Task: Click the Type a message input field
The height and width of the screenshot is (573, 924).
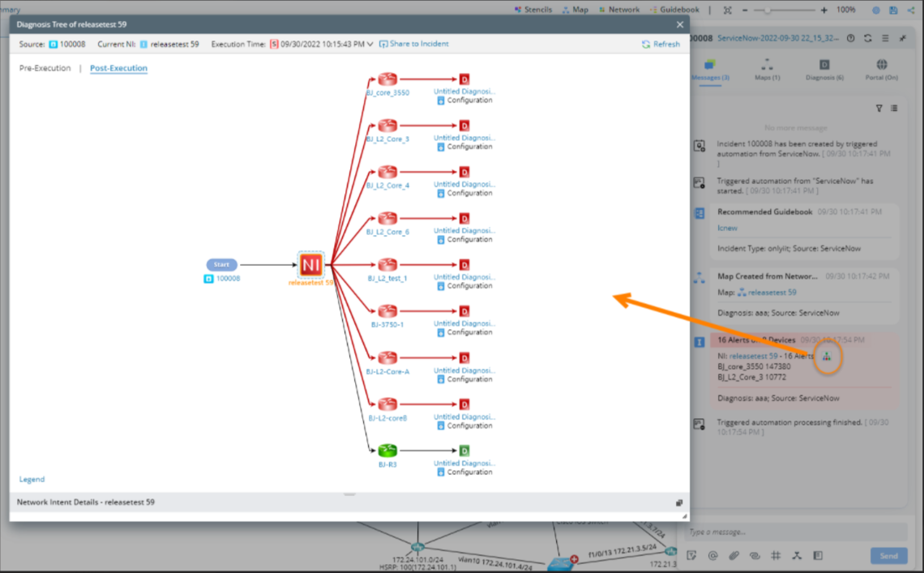Action: pyautogui.click(x=794, y=532)
